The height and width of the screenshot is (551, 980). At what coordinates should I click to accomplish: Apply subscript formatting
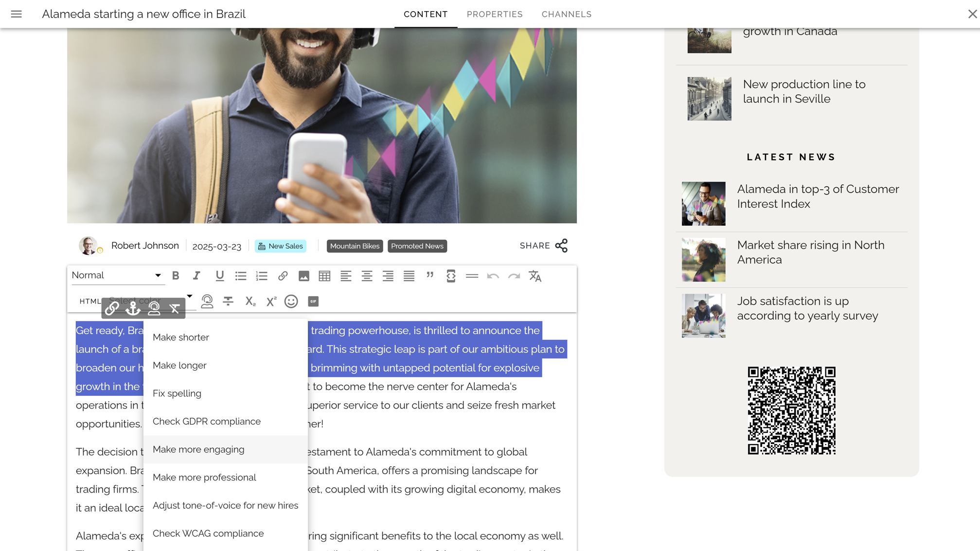[250, 302]
